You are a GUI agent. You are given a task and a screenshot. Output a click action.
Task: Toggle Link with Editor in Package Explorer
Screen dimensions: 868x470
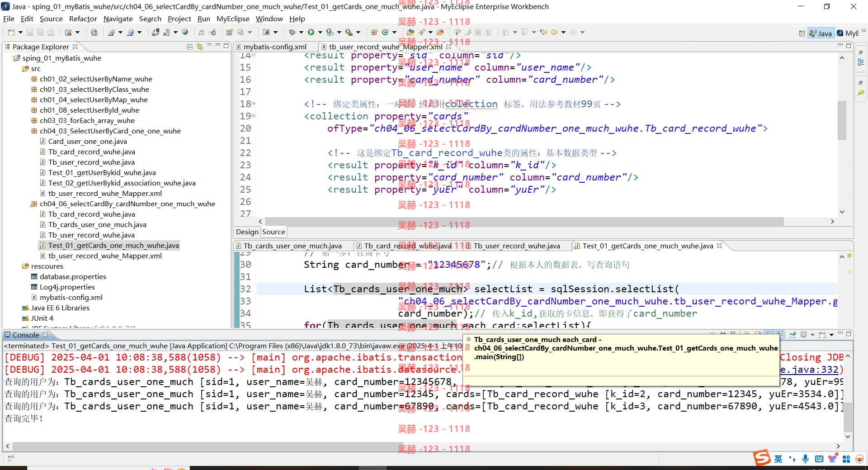(199, 47)
